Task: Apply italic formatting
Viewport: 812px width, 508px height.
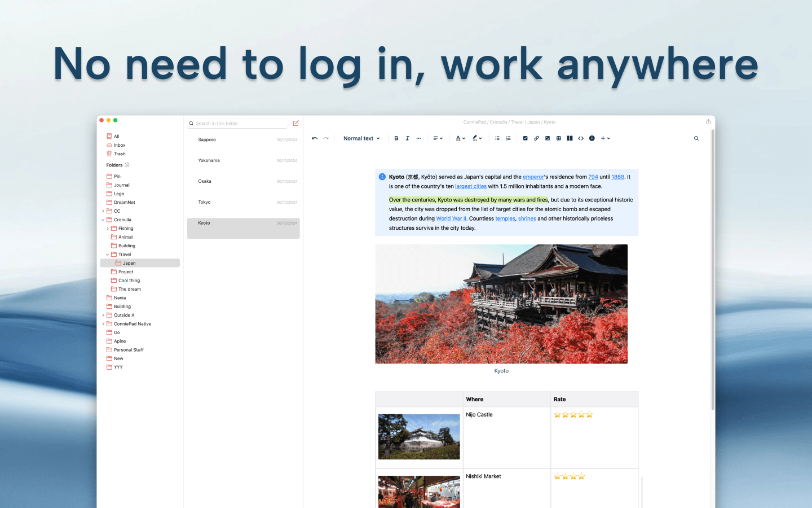Action: (408, 138)
